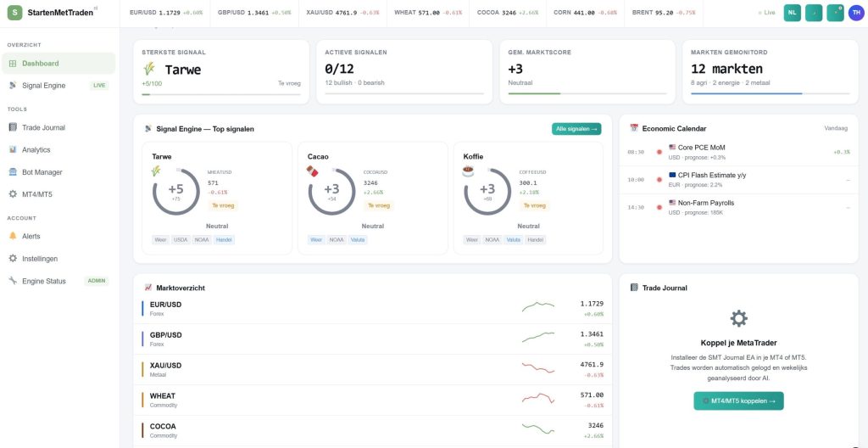Open Signal Engine via its satellite sidebar icon

(x=13, y=86)
